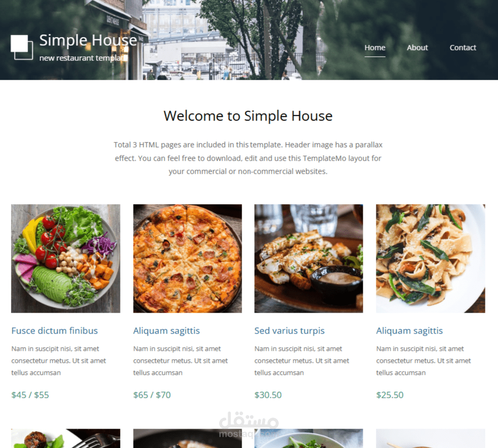Click the 'Sed varius turpis' dish title
Screen dimensions: 498x448
[x=289, y=331]
